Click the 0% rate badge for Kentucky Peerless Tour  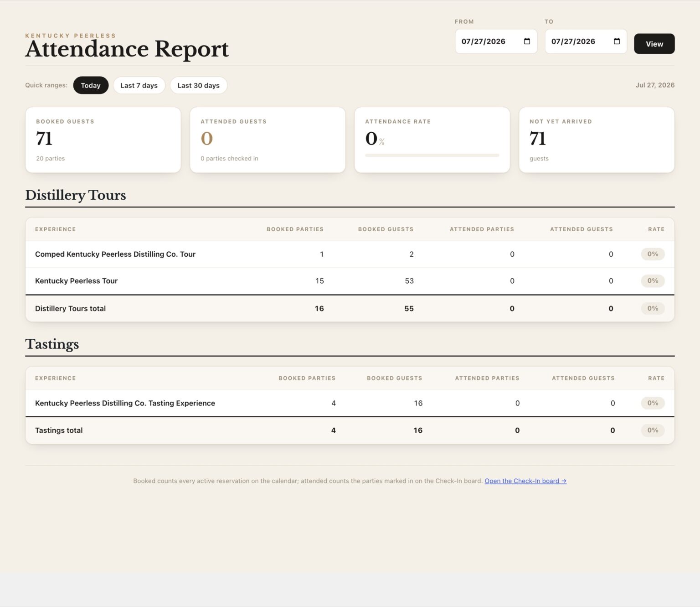(x=653, y=281)
